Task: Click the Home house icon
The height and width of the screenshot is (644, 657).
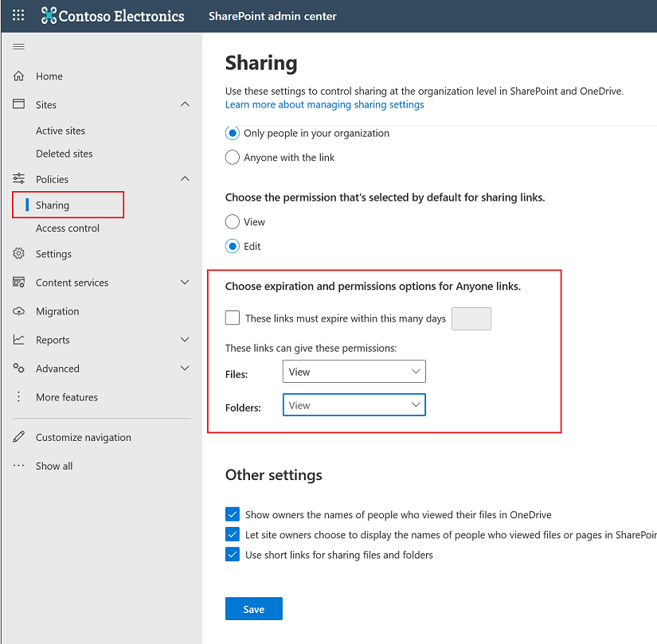Action: point(18,76)
